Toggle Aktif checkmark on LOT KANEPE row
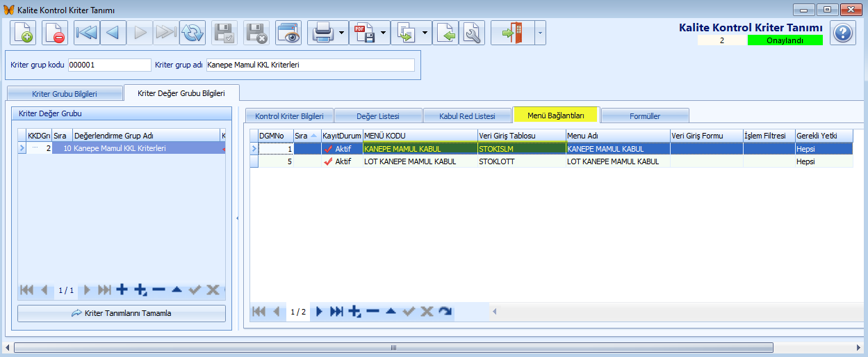The image size is (868, 357). pos(329,161)
